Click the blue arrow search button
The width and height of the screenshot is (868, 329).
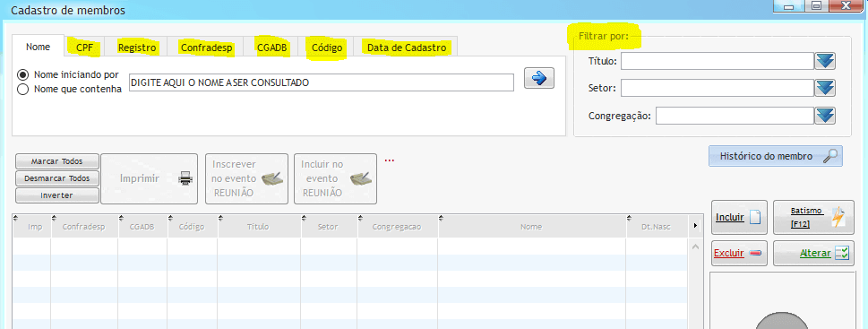[x=539, y=79]
